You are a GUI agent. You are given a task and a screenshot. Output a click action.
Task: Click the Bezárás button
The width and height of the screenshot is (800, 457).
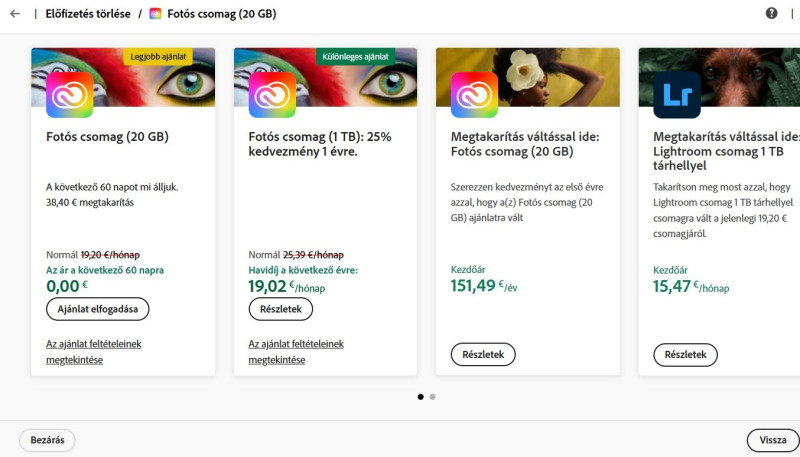(x=47, y=440)
